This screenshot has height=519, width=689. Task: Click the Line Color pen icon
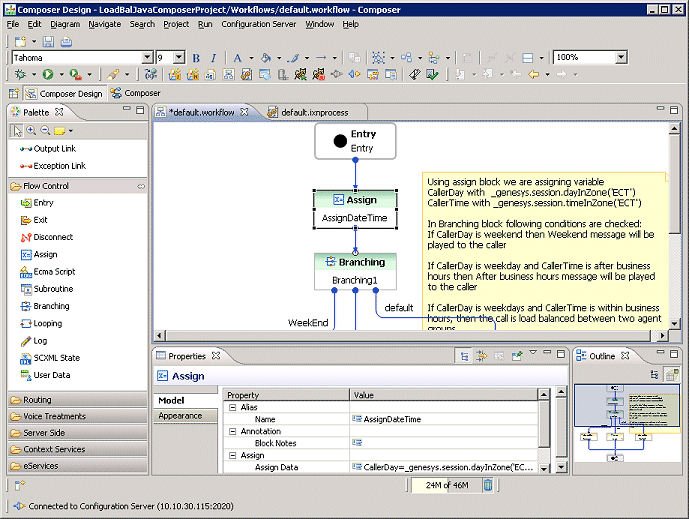(293, 58)
